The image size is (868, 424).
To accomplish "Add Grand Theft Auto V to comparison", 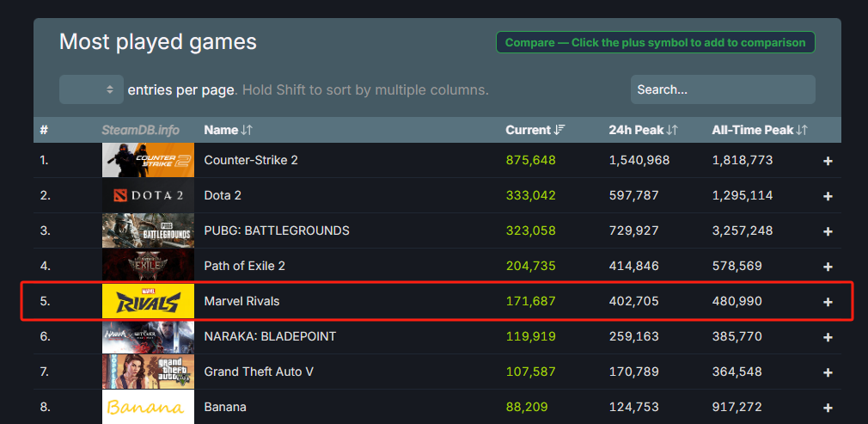I will [828, 372].
